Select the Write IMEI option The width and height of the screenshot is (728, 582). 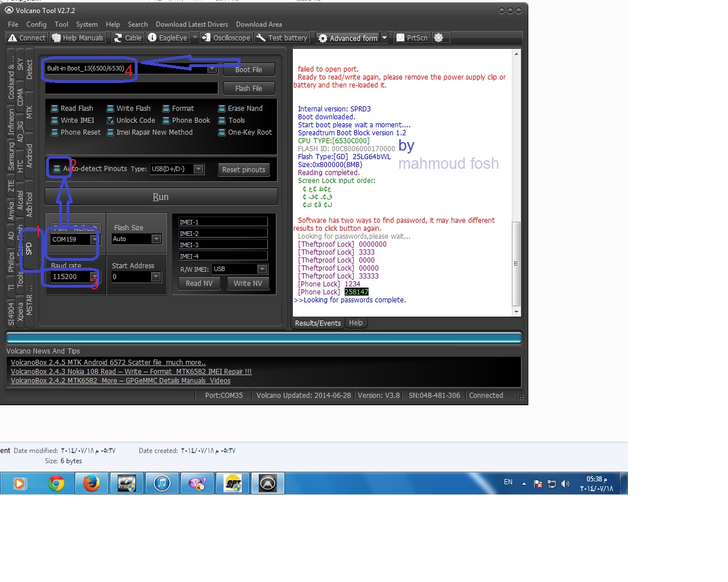pyautogui.click(x=72, y=120)
